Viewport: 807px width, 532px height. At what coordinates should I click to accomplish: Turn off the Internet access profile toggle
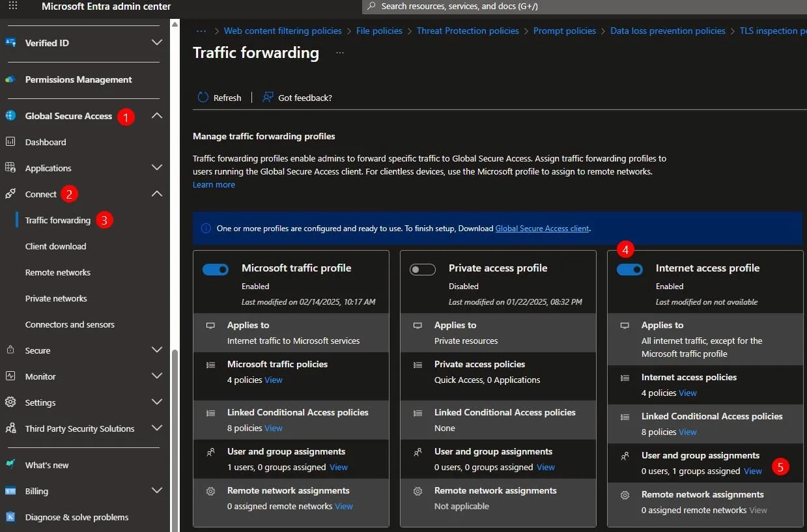[x=630, y=270]
